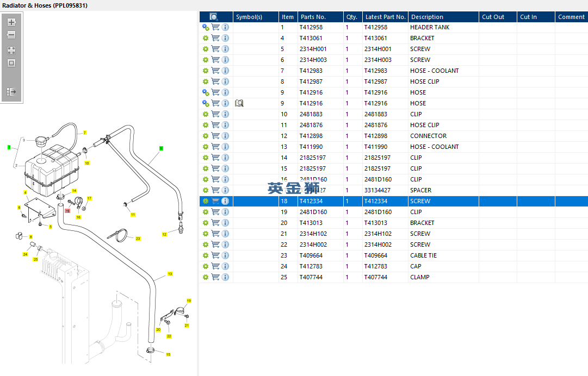The image size is (588, 376).
Task: Add CABLE TIE T409664 to cart
Action: tap(215, 255)
